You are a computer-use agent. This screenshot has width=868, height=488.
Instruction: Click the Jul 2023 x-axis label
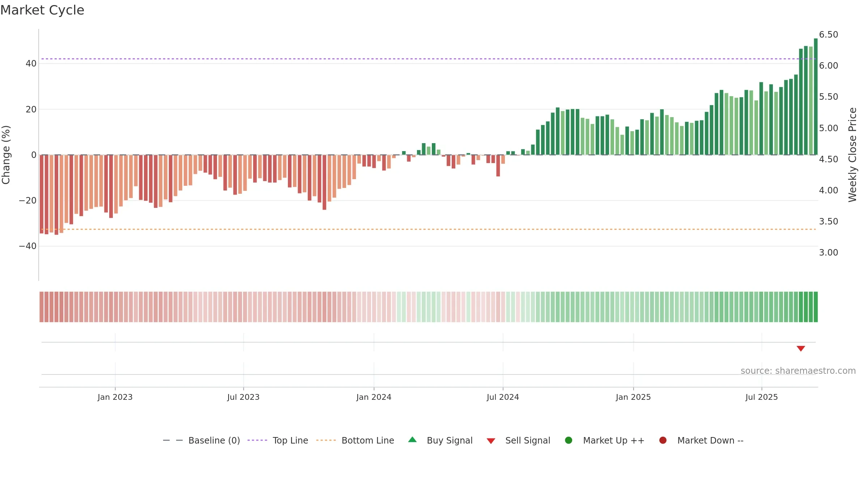(243, 397)
